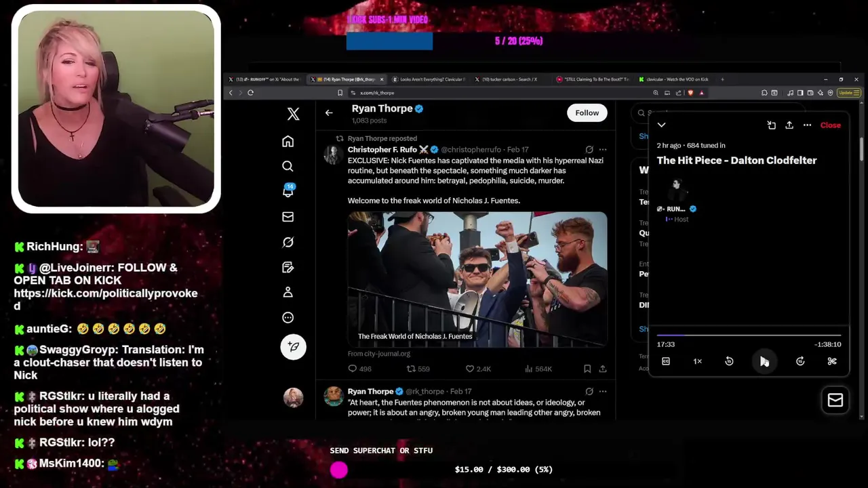This screenshot has height=488, width=868.
Task: Click the blue sub goal progress bar
Action: click(389, 41)
